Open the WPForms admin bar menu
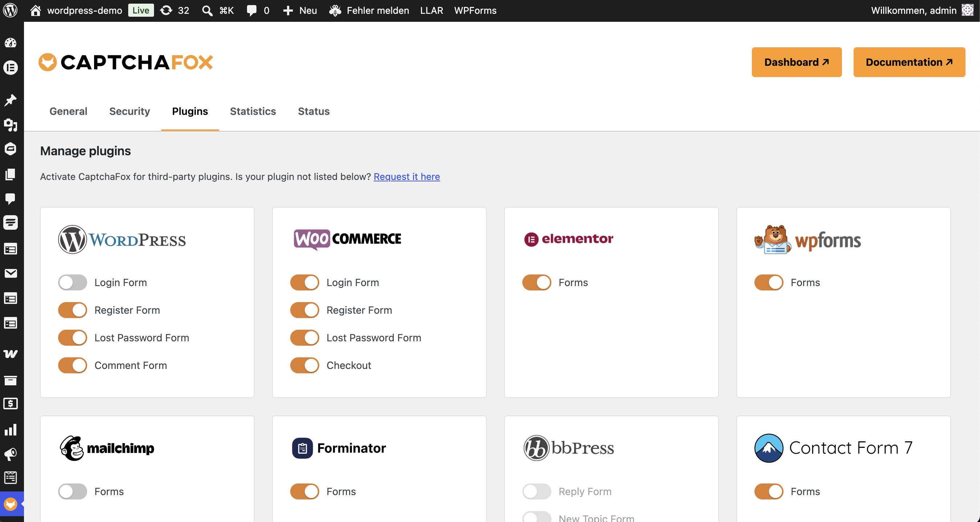The image size is (980, 522). coord(475,10)
